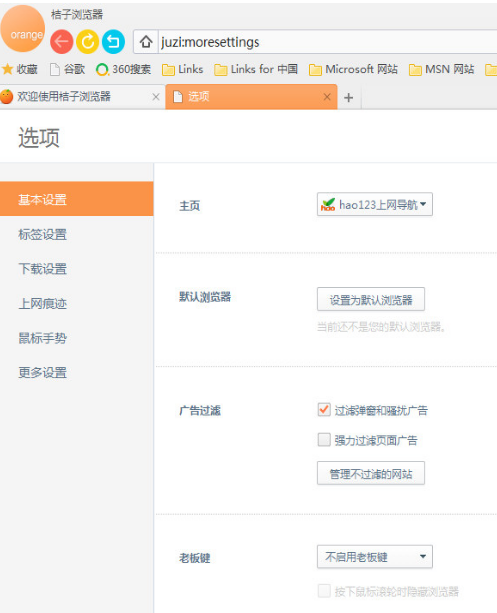Close the 选项 tab
The width and height of the screenshot is (497, 613).
[x=327, y=97]
